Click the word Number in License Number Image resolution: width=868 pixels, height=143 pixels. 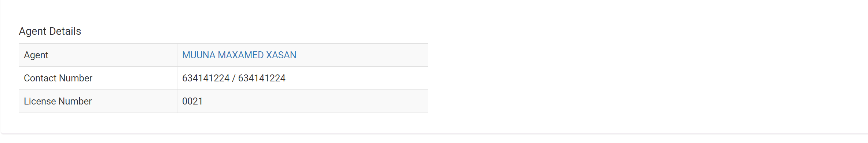(75, 101)
